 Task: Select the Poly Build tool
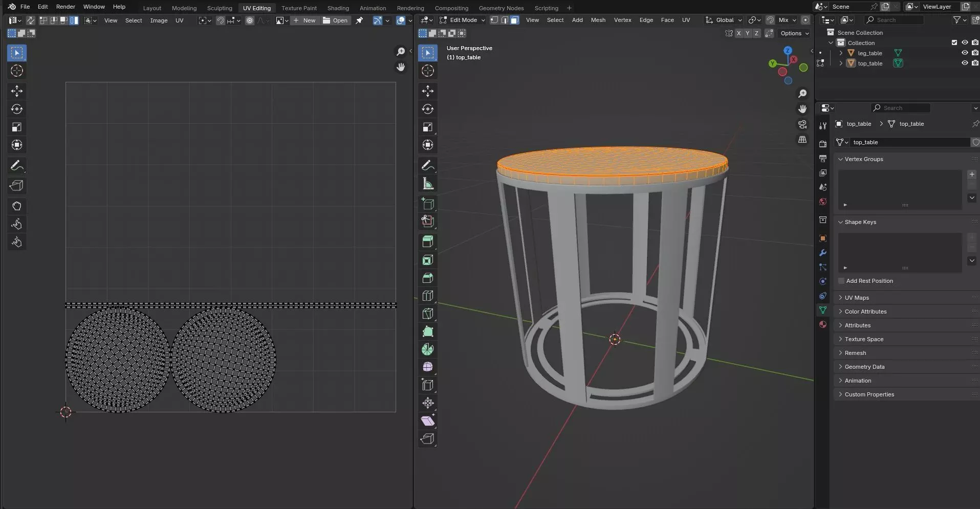(x=428, y=331)
